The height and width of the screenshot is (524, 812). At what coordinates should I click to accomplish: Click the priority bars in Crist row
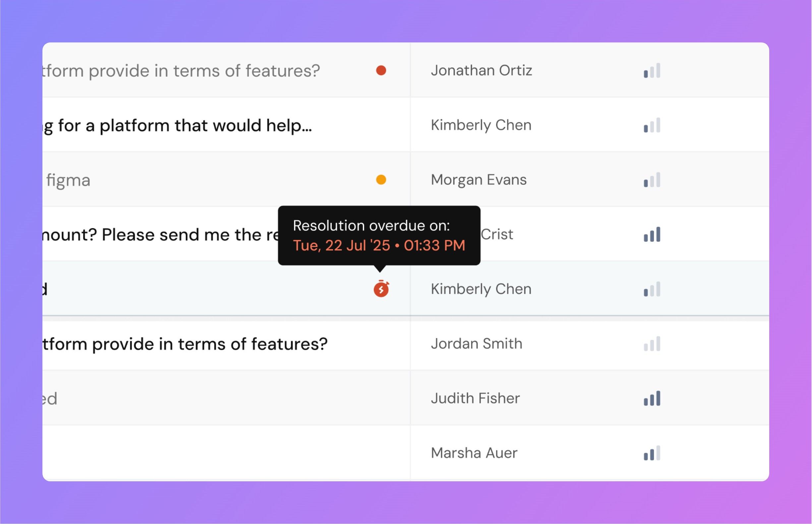click(652, 235)
